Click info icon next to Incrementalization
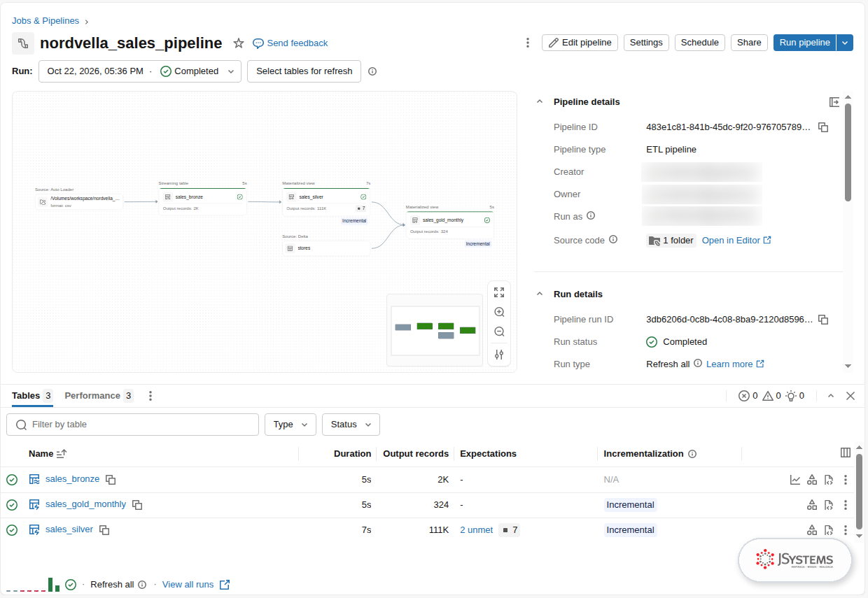The image size is (868, 598). click(692, 454)
